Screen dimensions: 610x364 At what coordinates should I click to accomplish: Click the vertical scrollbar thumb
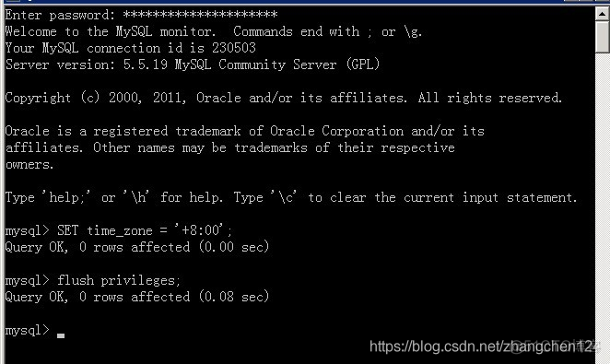[603, 37]
